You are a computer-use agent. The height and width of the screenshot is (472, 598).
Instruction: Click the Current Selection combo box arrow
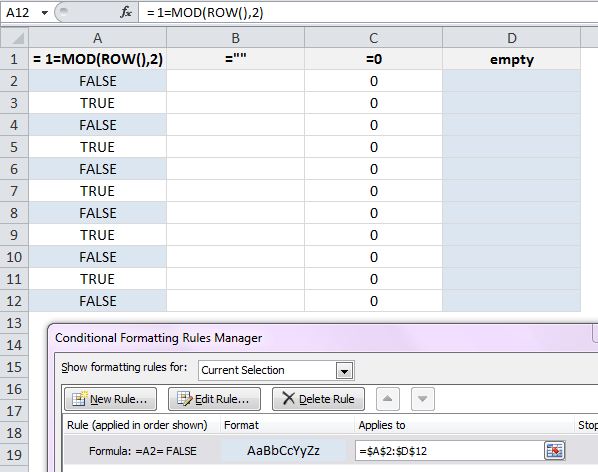[344, 371]
